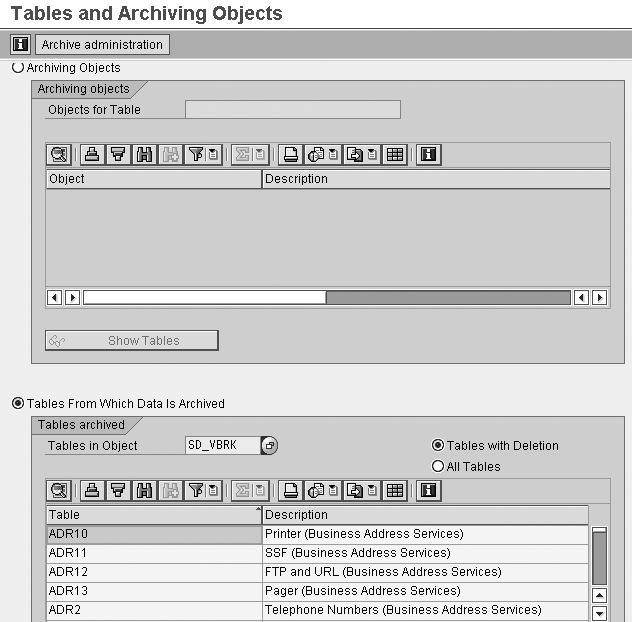
Task: Open search help next to SD_VBRK field
Action: pos(270,445)
